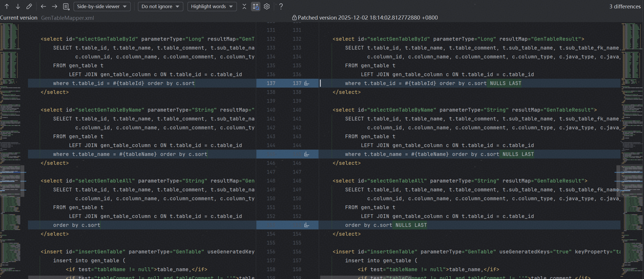Click gutter icon beside selectGenTableAll order by change
644x279 pixels.
pos(307,225)
